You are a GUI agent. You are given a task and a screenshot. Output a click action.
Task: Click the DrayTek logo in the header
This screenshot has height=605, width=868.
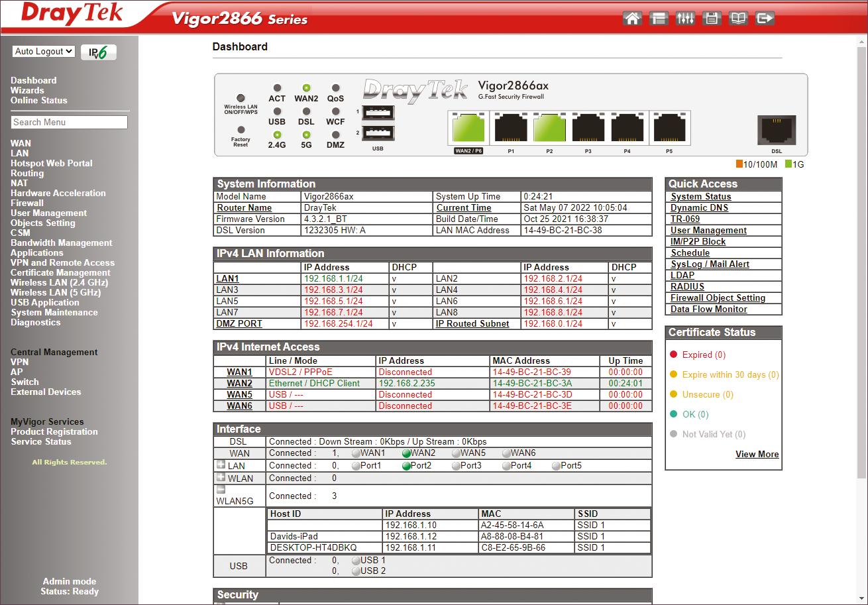pyautogui.click(x=72, y=14)
